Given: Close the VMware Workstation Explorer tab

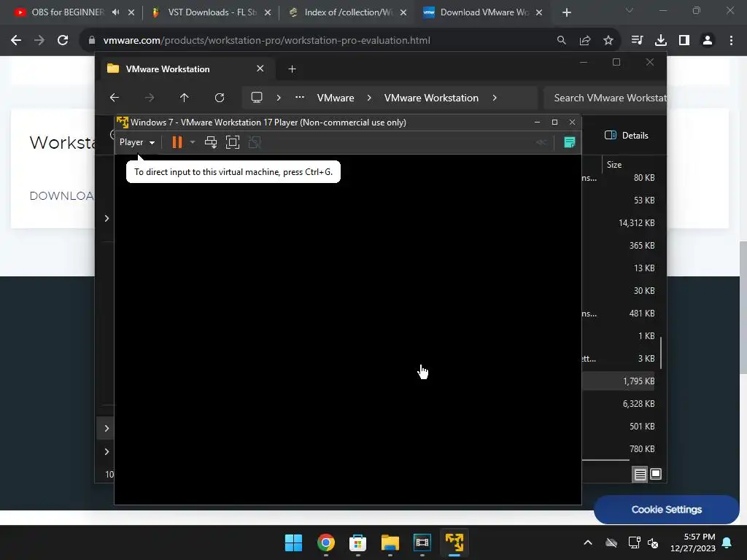Looking at the screenshot, I should (x=260, y=69).
